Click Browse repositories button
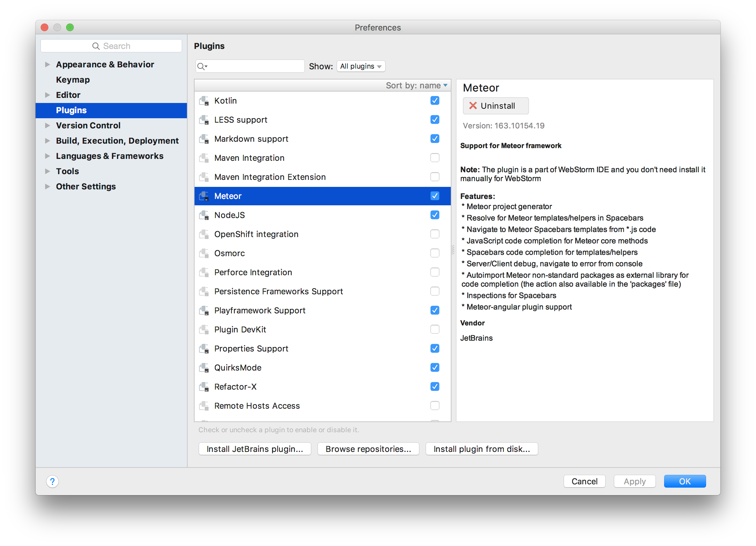 [x=368, y=449]
